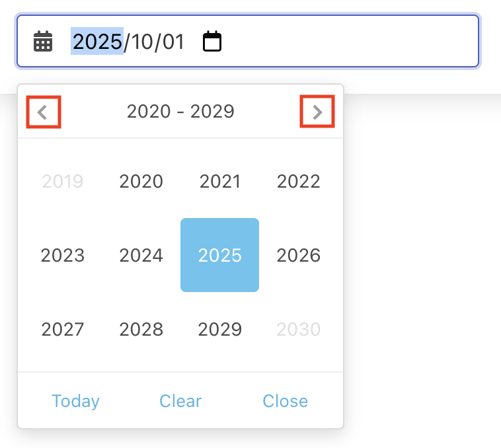Choose year 2026
This screenshot has height=448, width=501.
(x=299, y=256)
